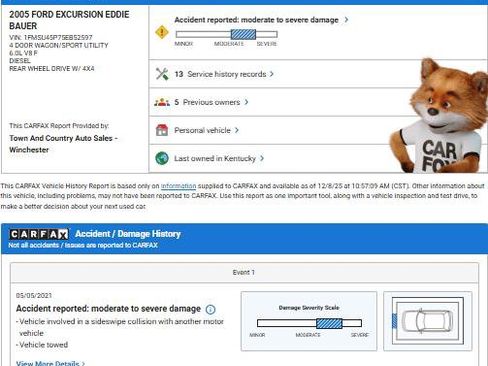Click 'Damage Severity Scale' label
This screenshot has width=488, height=366.
point(309,307)
